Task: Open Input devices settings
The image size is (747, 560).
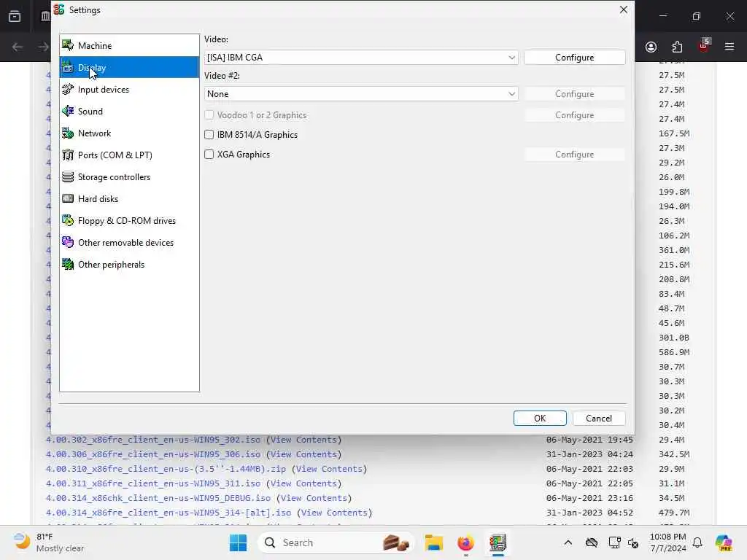Action: (129, 90)
